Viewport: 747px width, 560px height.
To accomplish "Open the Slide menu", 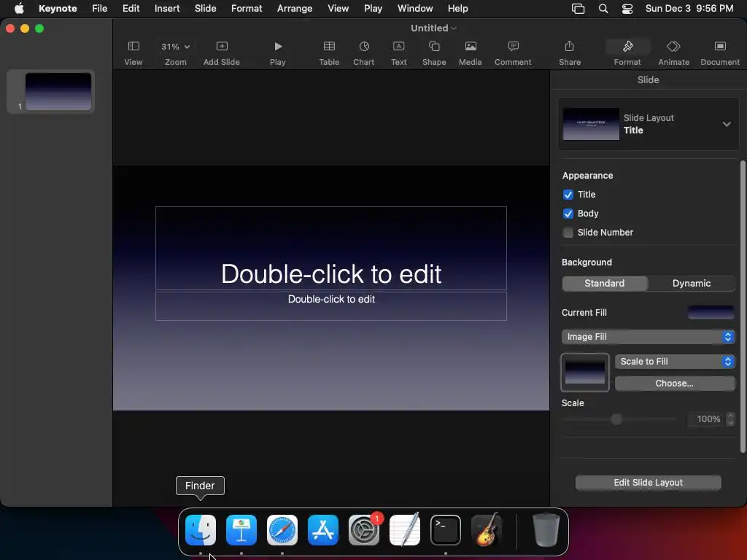I will [x=205, y=9].
